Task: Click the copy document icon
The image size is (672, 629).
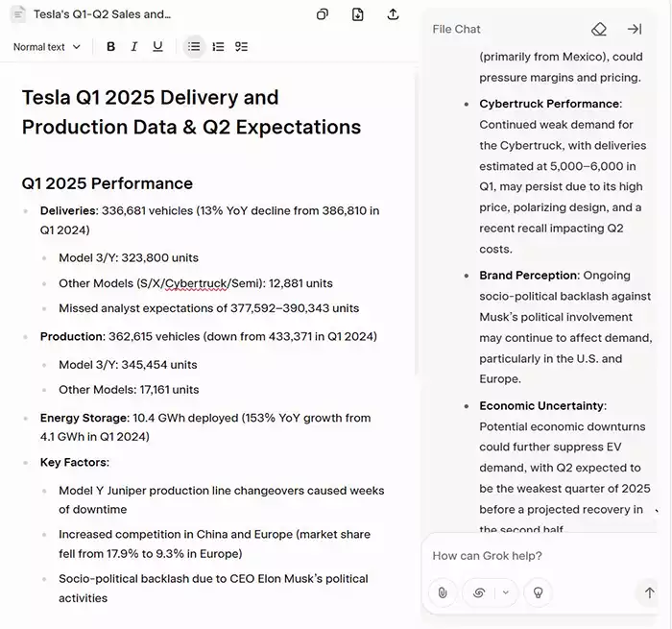Action: pos(323,14)
